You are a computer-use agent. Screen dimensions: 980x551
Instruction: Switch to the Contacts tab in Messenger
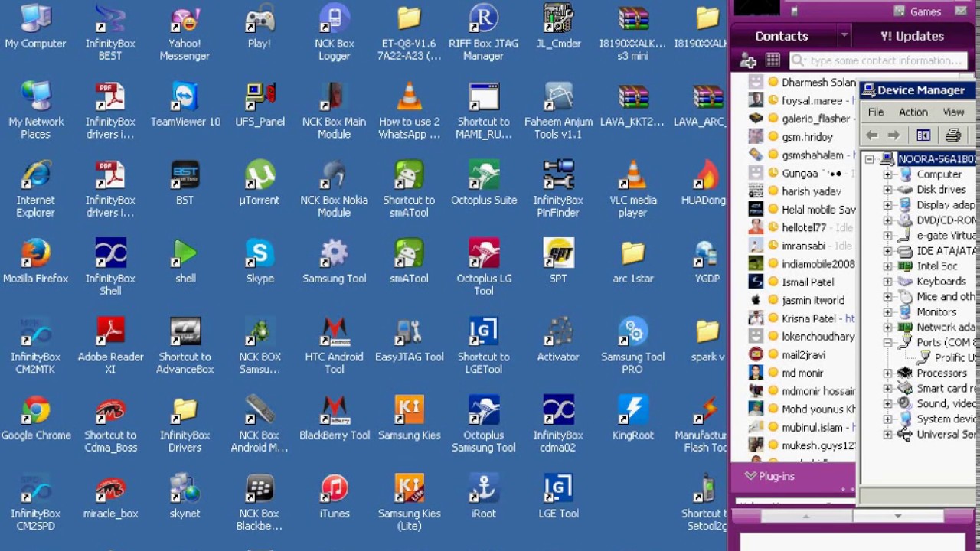coord(782,36)
